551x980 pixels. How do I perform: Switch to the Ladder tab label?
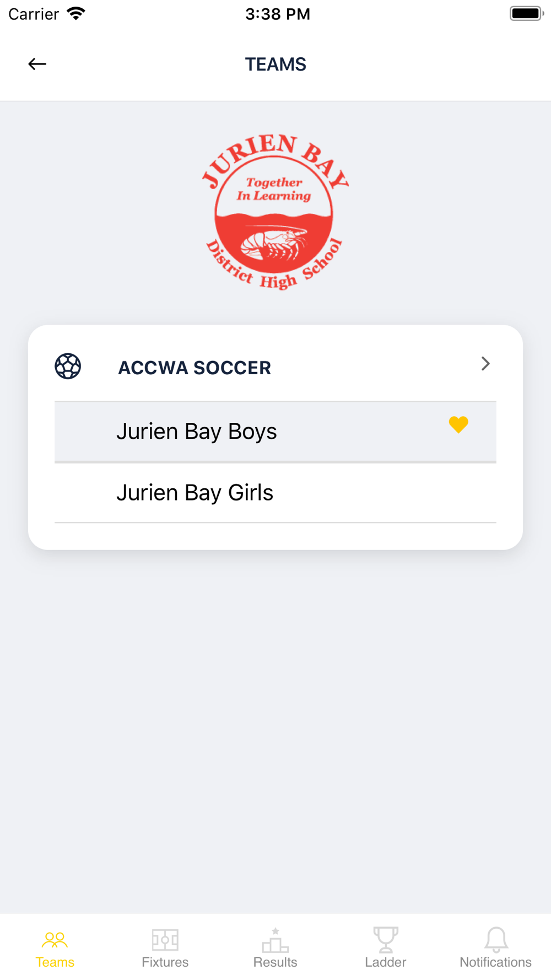coord(386,962)
